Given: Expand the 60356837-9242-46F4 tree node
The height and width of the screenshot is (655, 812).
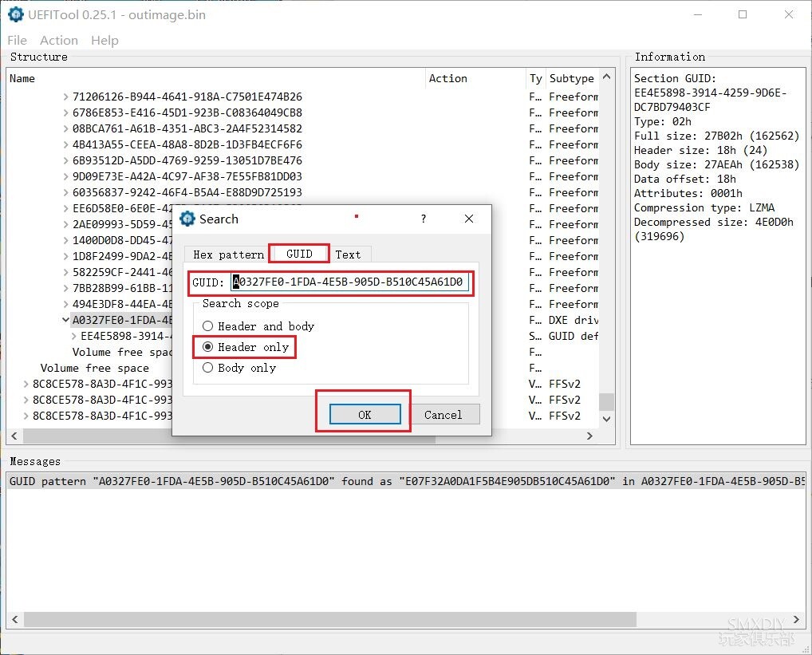Looking at the screenshot, I should [x=65, y=192].
